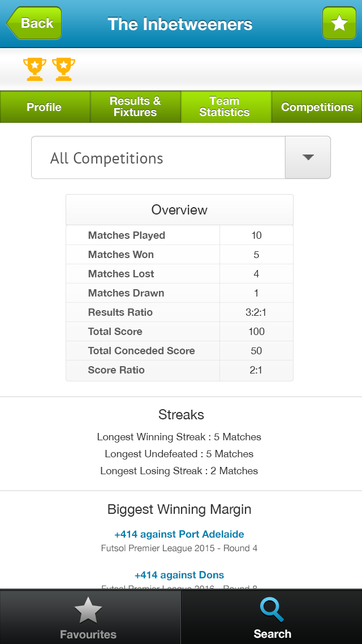
Task: Switch to the Profile tab
Action: click(x=45, y=107)
